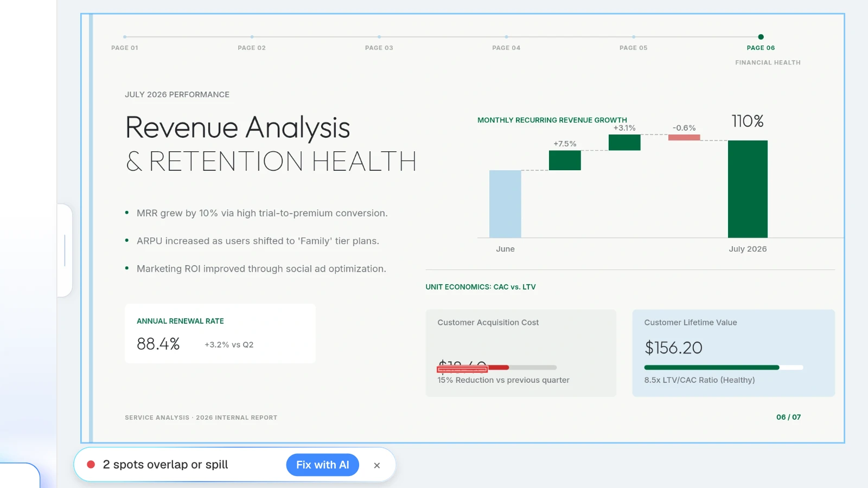Select the tall green July 2026 bar
Viewport: 868px width, 488px height.
(x=748, y=189)
